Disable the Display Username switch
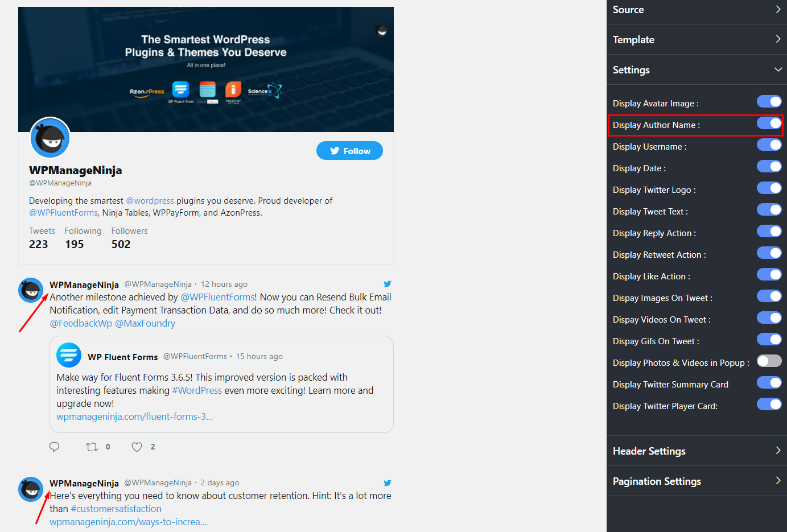Image resolution: width=787 pixels, height=532 pixels. (769, 145)
